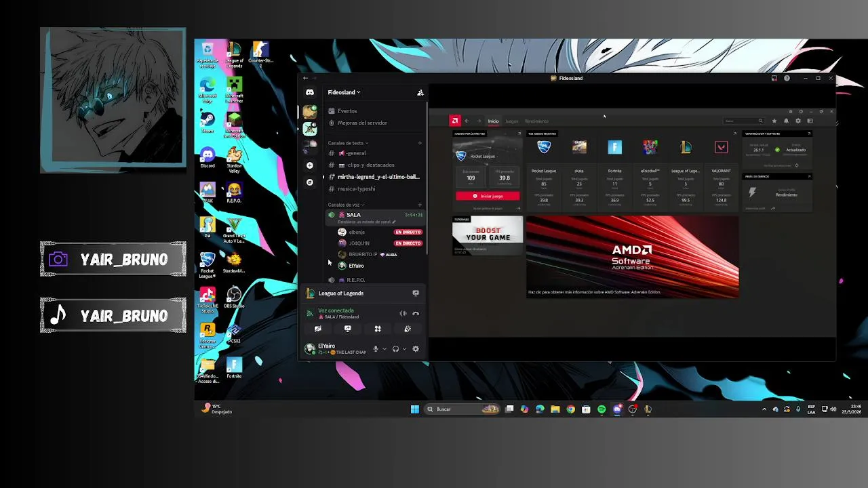Open the OBS Studio desktop shortcut
Screen dimensions: 868x488
click(234, 298)
